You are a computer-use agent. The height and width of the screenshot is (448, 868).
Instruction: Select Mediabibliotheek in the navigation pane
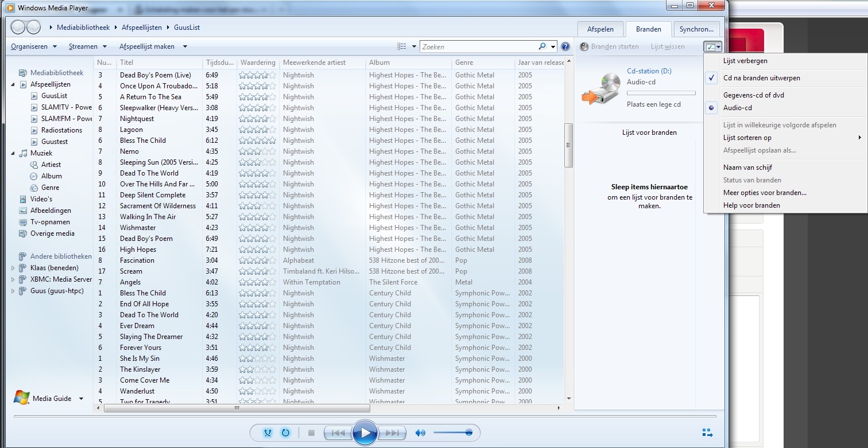(57, 73)
